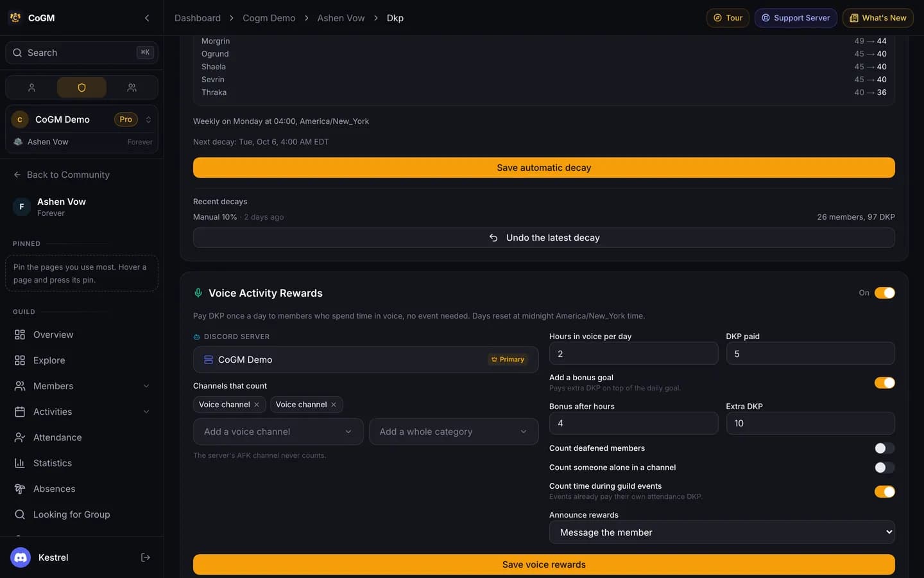Screen dimensions: 924x578
Task: Click the Members people icon
Action: pyautogui.click(x=20, y=386)
